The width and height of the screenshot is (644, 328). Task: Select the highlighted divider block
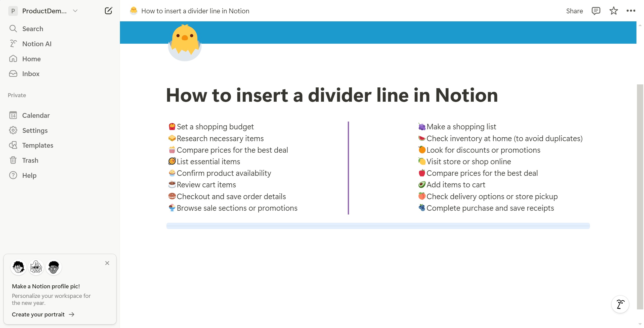pyautogui.click(x=378, y=226)
